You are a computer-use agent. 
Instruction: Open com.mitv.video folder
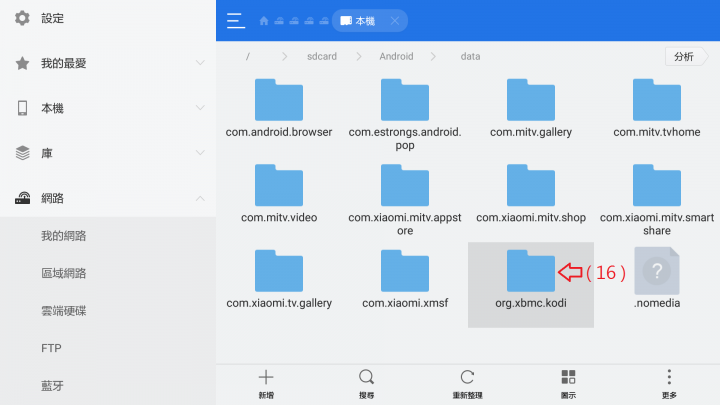279,194
